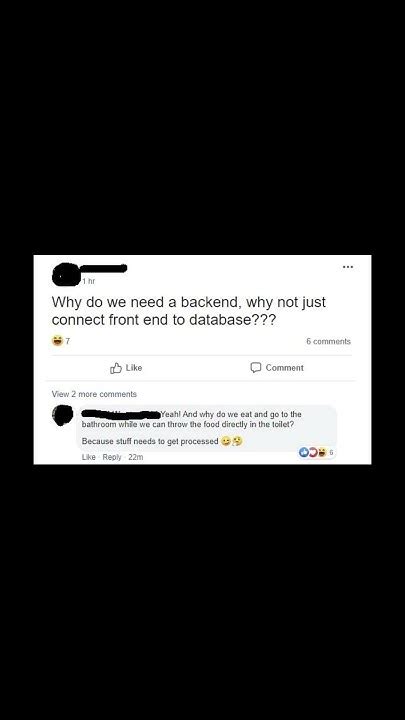Screen dimensions: 405x720
Task: Open the 1 hr post timestamp
Action: pyautogui.click(x=89, y=281)
